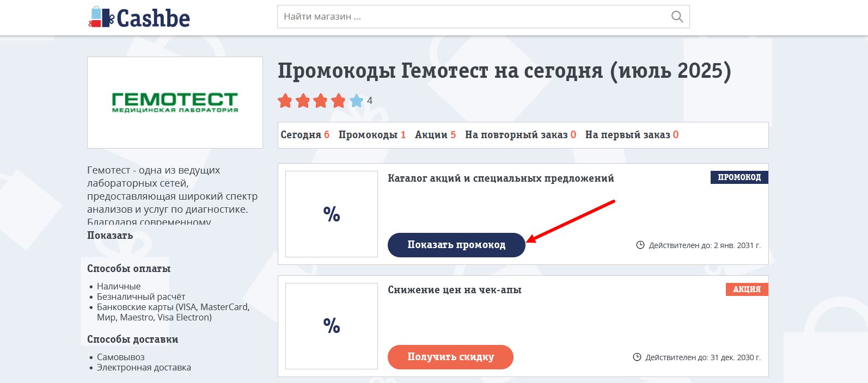This screenshot has height=383, width=868.
Task: Click clock icon beside '2 янв. 2031 г.'
Action: (640, 245)
